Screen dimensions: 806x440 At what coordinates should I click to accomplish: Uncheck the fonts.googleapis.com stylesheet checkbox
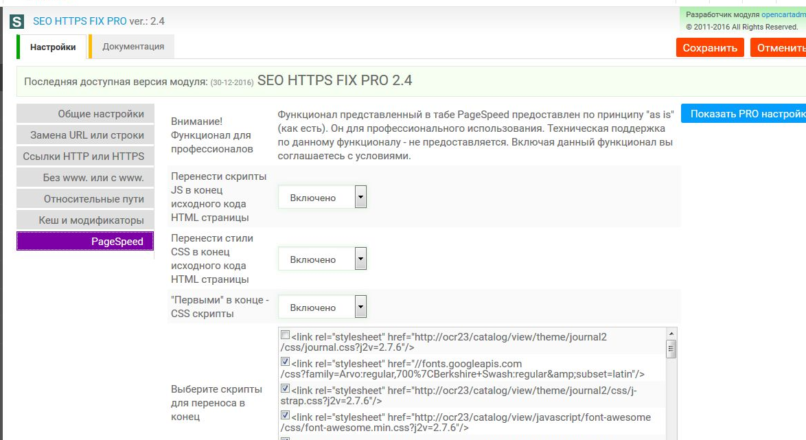(285, 362)
